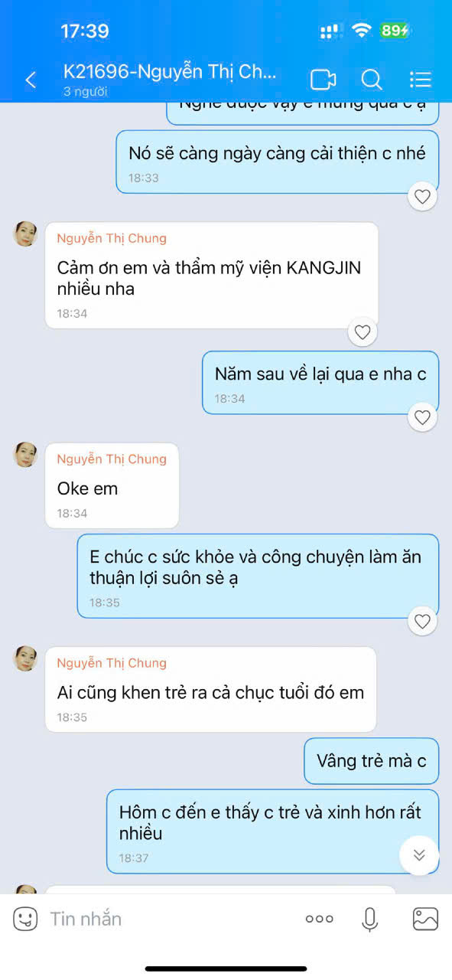Start a video call in the group
This screenshot has height=980, width=452.
click(x=324, y=80)
